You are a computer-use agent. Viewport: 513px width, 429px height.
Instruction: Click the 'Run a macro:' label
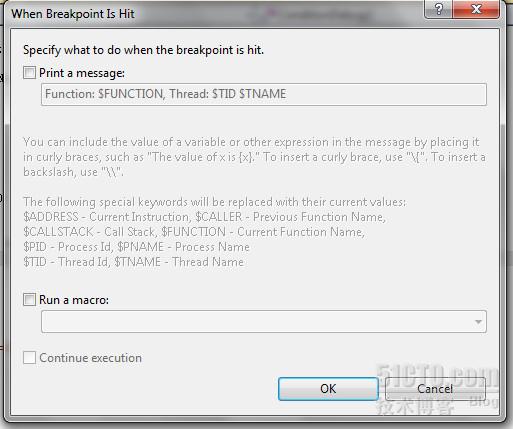pos(74,300)
